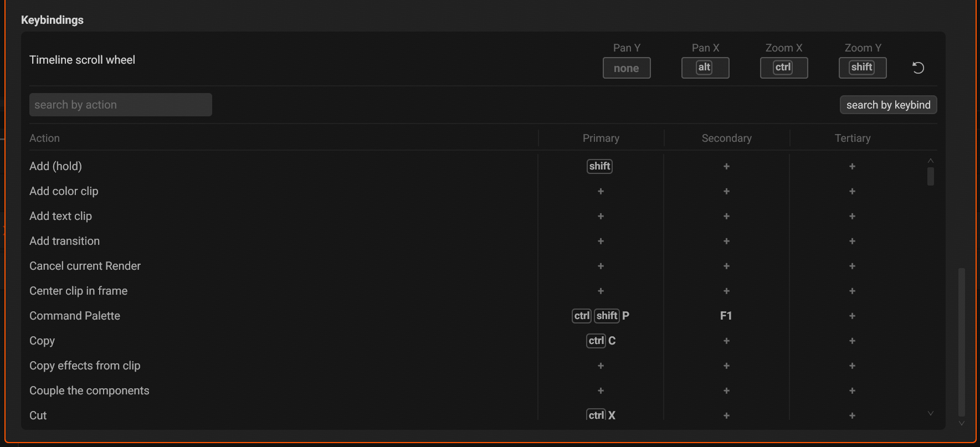980x447 pixels.
Task: Add secondary keybind for Copy effects from clip
Action: click(x=726, y=366)
